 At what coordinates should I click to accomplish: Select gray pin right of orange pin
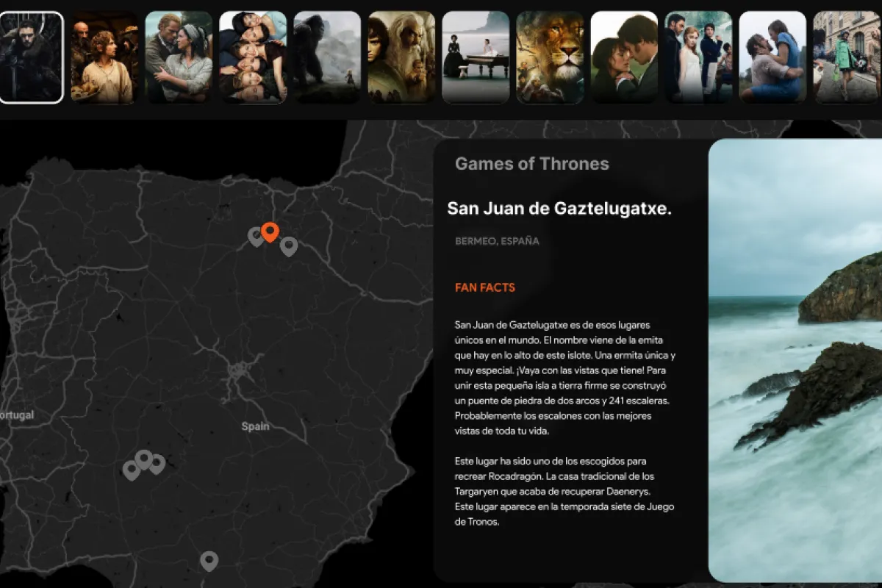[x=289, y=245]
